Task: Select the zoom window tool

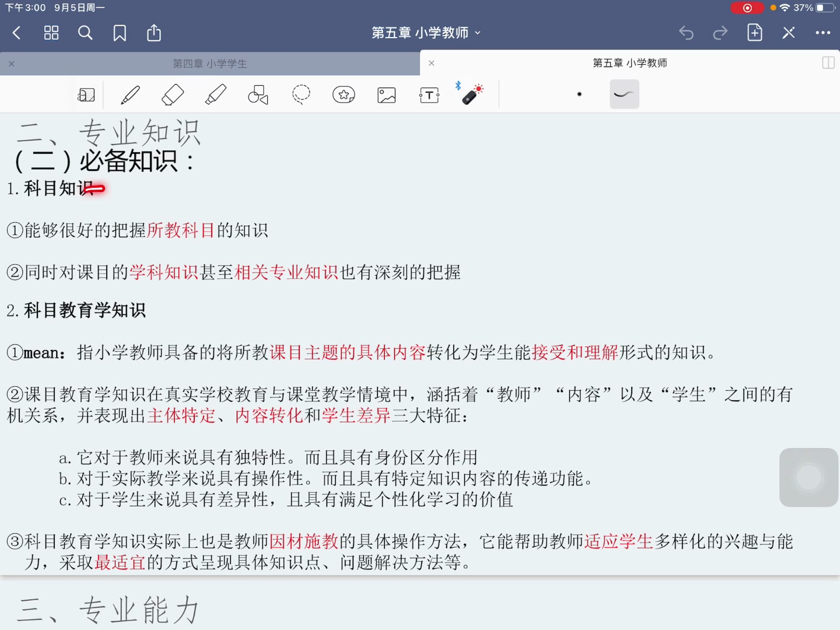Action: click(x=86, y=94)
